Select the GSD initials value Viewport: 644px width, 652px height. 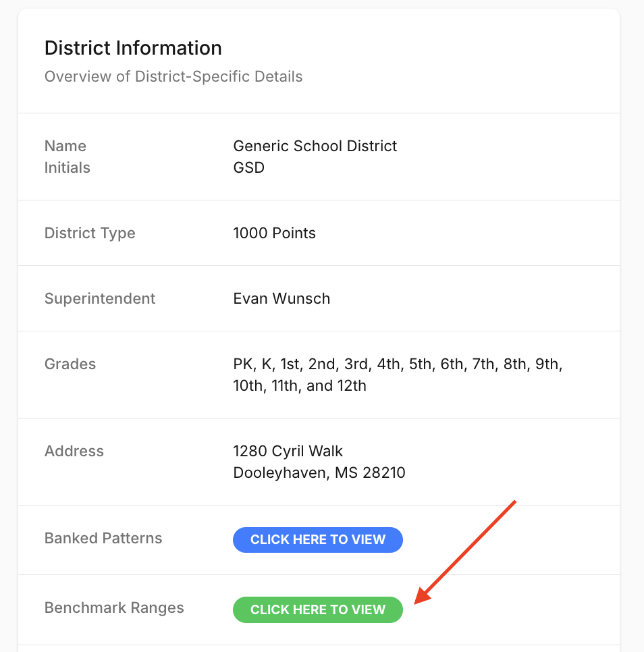click(248, 167)
